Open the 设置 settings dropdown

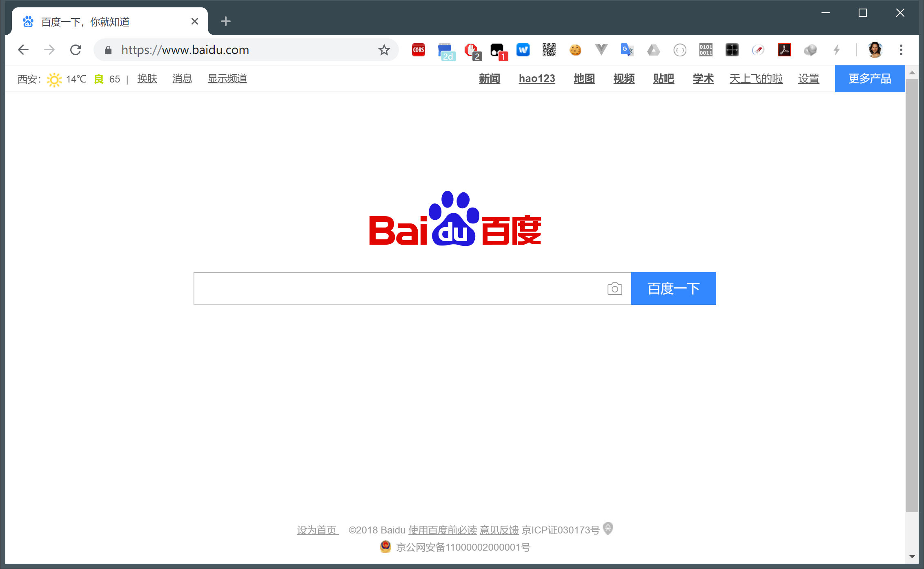[808, 78]
